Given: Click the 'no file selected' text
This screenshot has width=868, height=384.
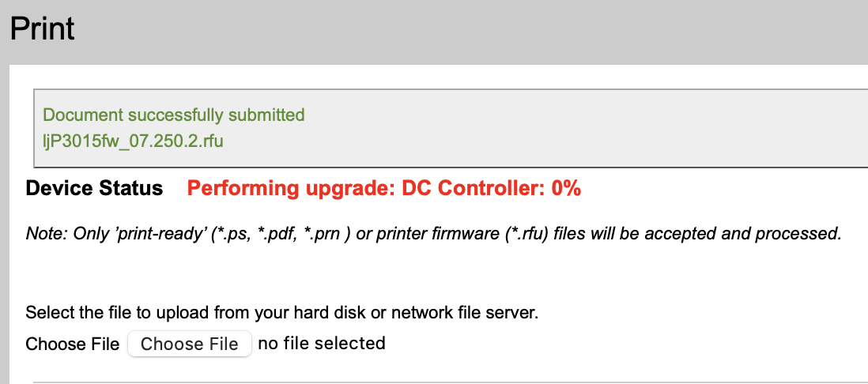Looking at the screenshot, I should (x=322, y=343).
